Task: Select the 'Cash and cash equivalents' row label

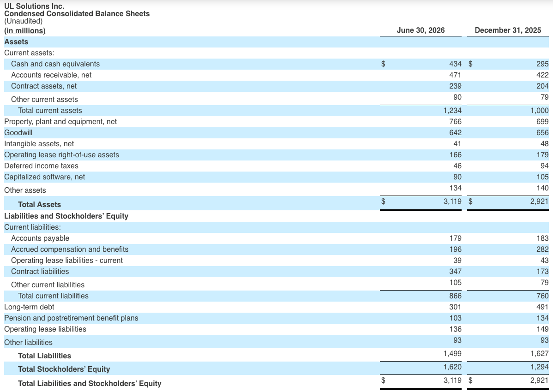Action: click(55, 64)
